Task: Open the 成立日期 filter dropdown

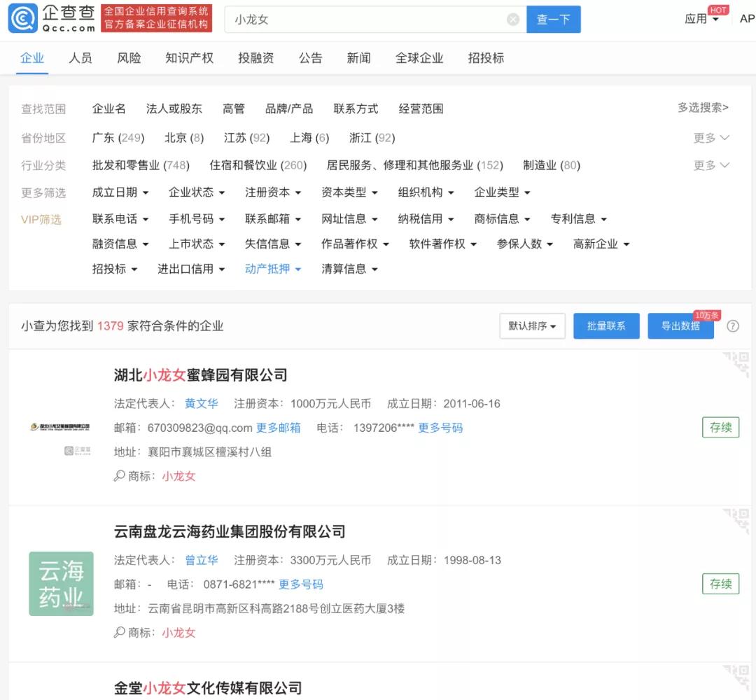Action: click(121, 192)
